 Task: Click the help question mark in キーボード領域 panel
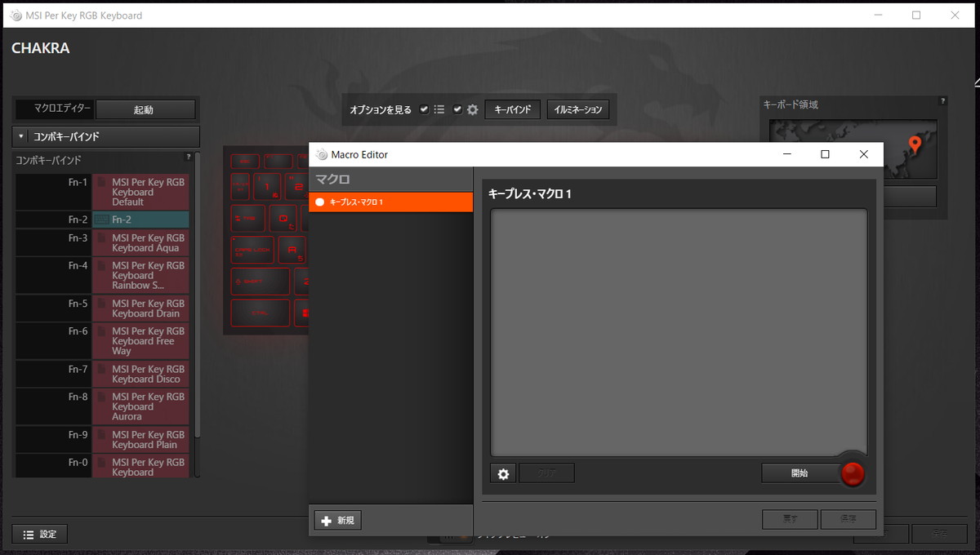tap(943, 101)
